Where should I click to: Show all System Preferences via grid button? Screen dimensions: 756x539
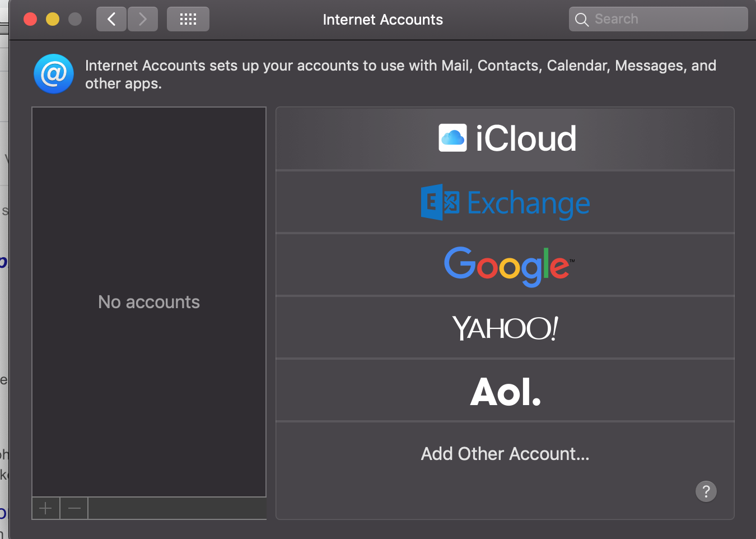click(188, 20)
